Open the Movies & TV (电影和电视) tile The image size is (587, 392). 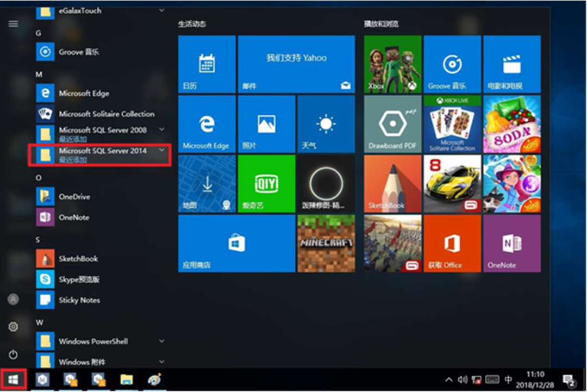pyautogui.click(x=512, y=64)
